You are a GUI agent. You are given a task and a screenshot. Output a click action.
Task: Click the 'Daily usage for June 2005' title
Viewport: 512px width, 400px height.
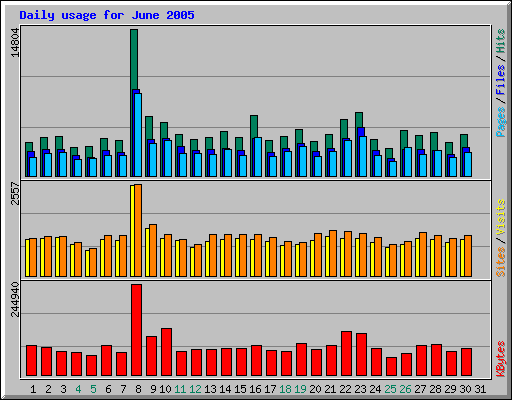tap(107, 15)
